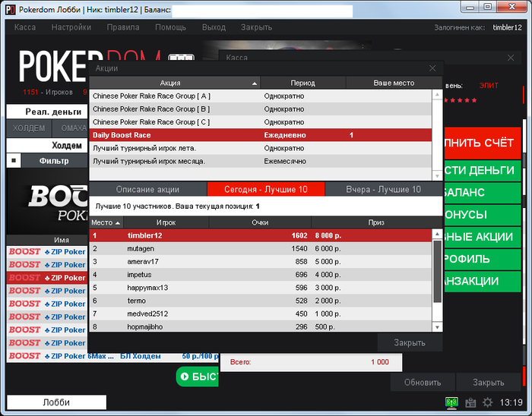532x416 pixels.
Task: Click the green ТРАНЗАКЦИИ button in Касса
Action: click(482, 281)
